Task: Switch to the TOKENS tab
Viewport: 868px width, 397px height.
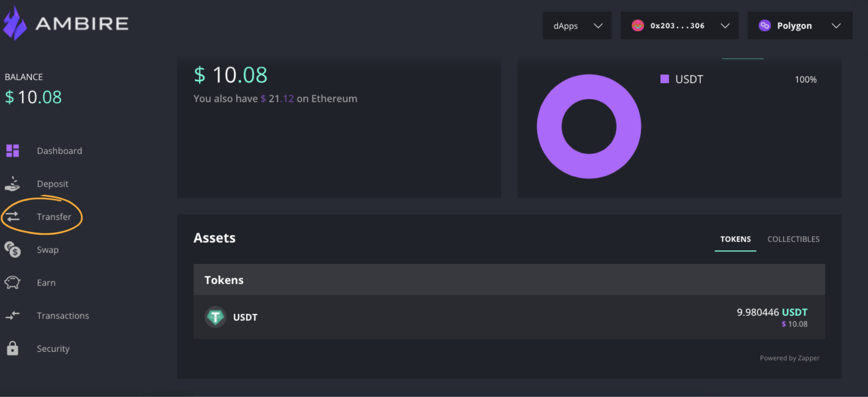Action: click(735, 239)
